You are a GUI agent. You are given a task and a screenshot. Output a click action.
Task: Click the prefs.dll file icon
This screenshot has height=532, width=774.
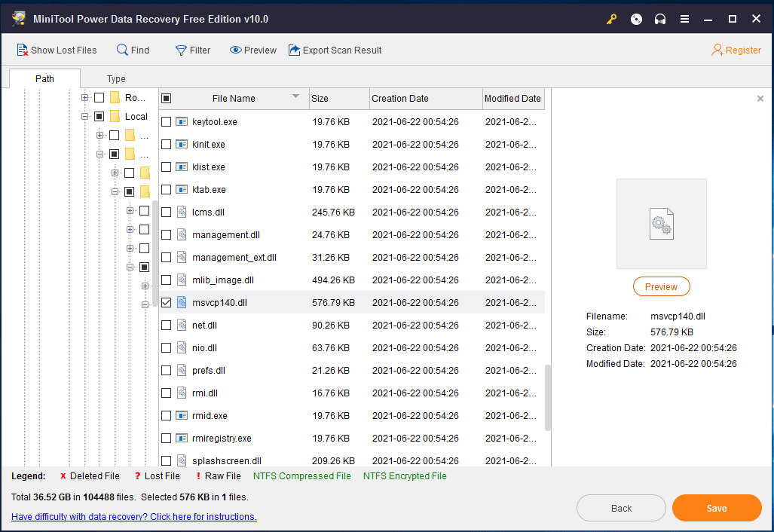click(182, 370)
